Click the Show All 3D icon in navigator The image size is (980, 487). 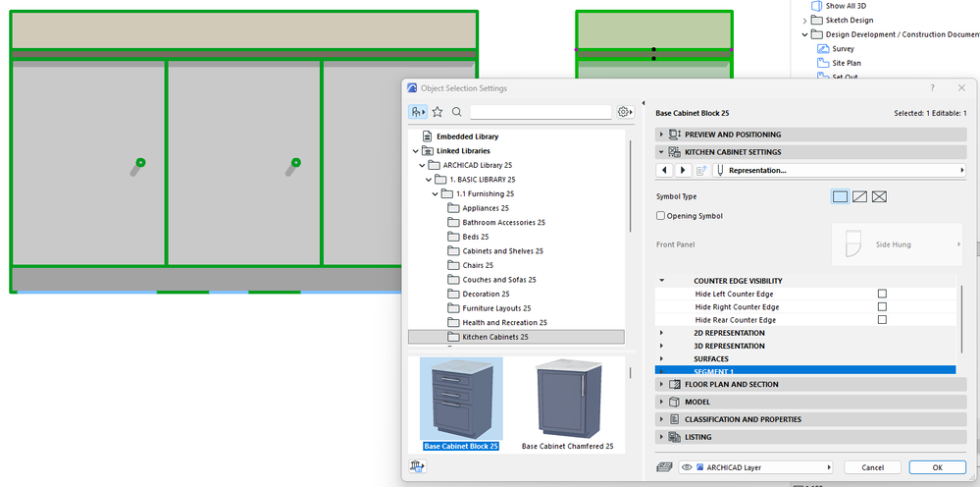pyautogui.click(x=816, y=6)
